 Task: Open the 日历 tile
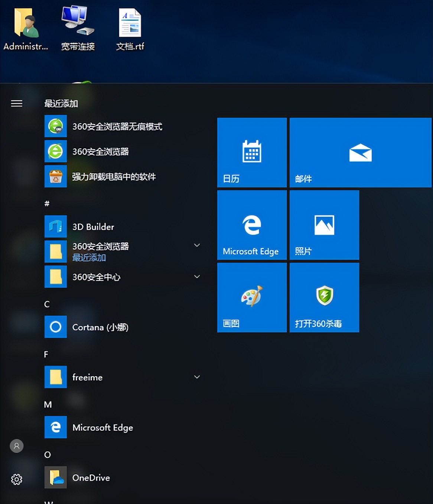point(252,153)
